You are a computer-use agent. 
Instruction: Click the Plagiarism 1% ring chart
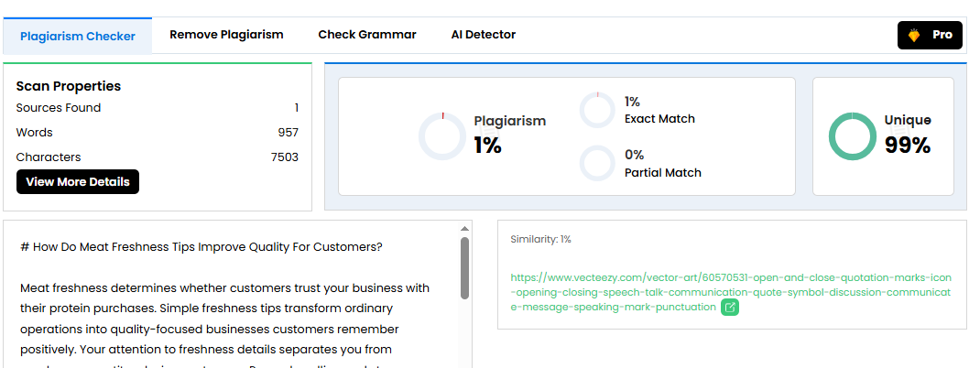442,136
